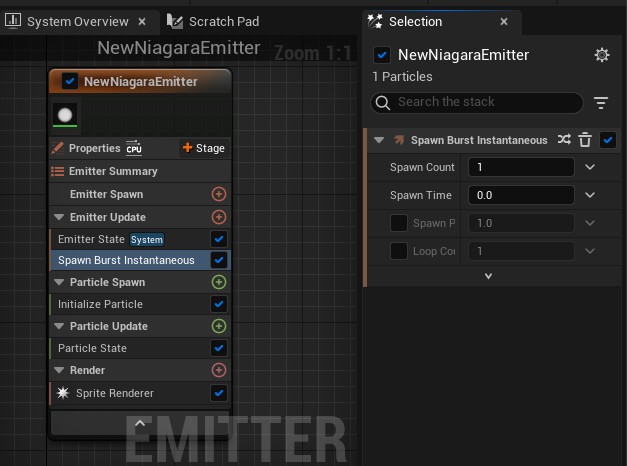Collapse the emitter node with up chevron
Viewport: 627px width, 466px height.
[140, 423]
